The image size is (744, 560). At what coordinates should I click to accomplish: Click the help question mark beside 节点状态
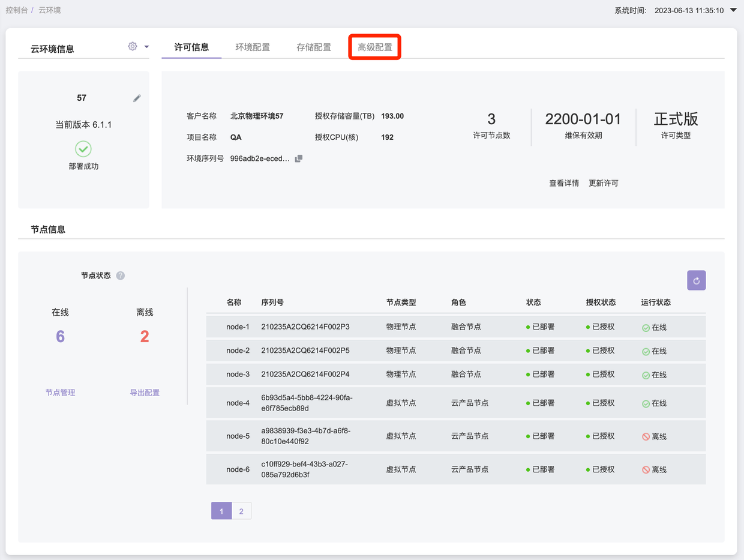pyautogui.click(x=121, y=275)
